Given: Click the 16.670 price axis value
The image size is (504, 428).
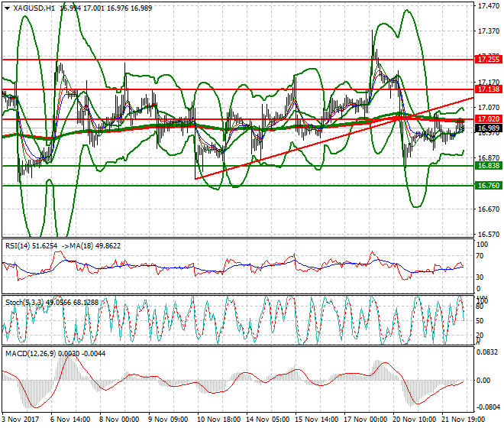Looking at the screenshot, I should (x=489, y=209).
